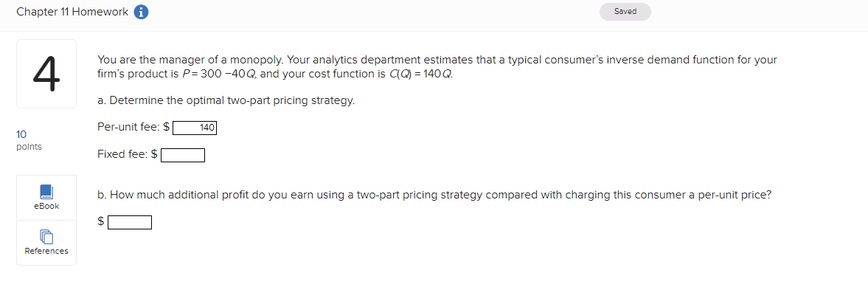Click the additional profit answer box
Image resolution: width=868 pixels, height=301 pixels.
130,222
